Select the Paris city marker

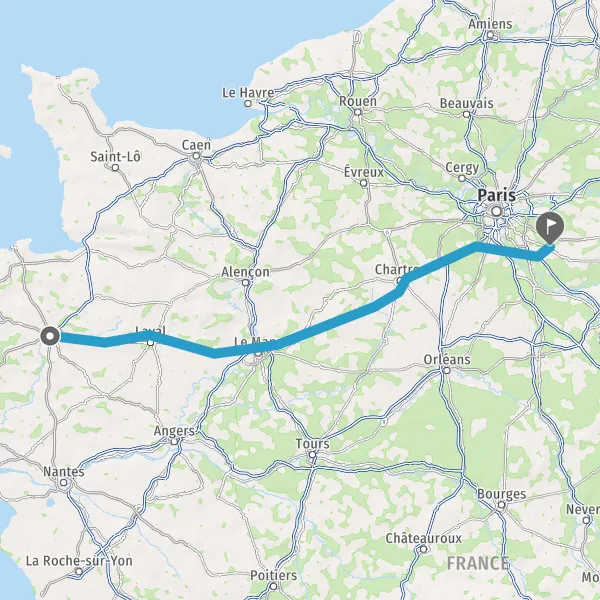[x=497, y=211]
